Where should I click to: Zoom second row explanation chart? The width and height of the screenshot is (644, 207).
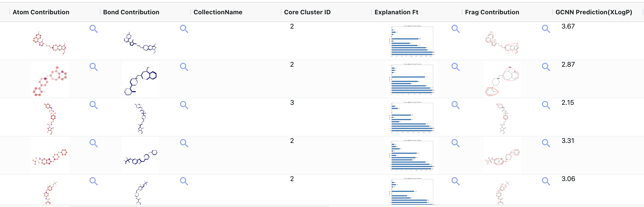coord(455,67)
